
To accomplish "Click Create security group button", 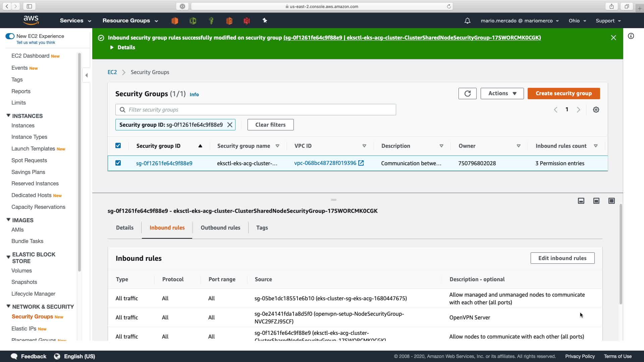I will [563, 94].
